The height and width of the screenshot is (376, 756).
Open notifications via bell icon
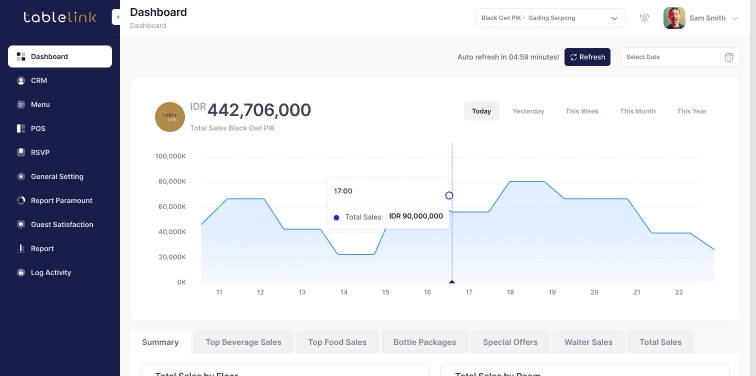[644, 18]
